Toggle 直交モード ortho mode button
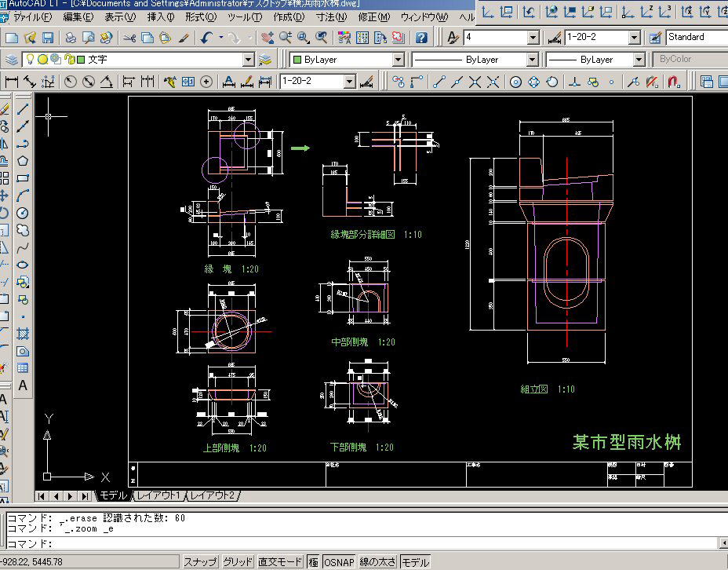728x570 pixels. tap(280, 561)
